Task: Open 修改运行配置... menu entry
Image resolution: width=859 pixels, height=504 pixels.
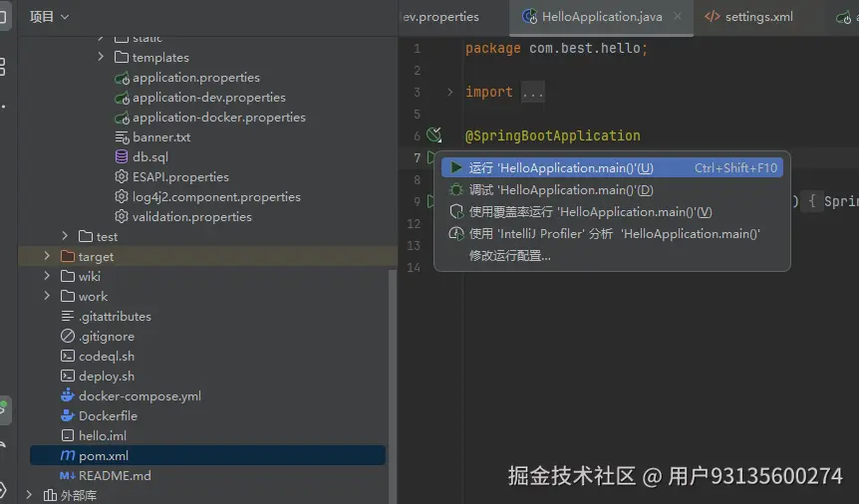Action: coord(612,255)
